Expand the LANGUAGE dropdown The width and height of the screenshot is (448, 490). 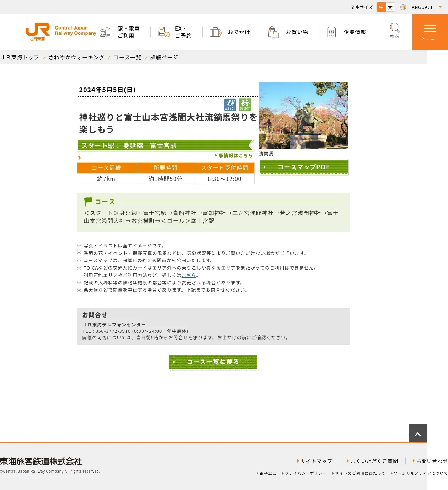point(421,7)
